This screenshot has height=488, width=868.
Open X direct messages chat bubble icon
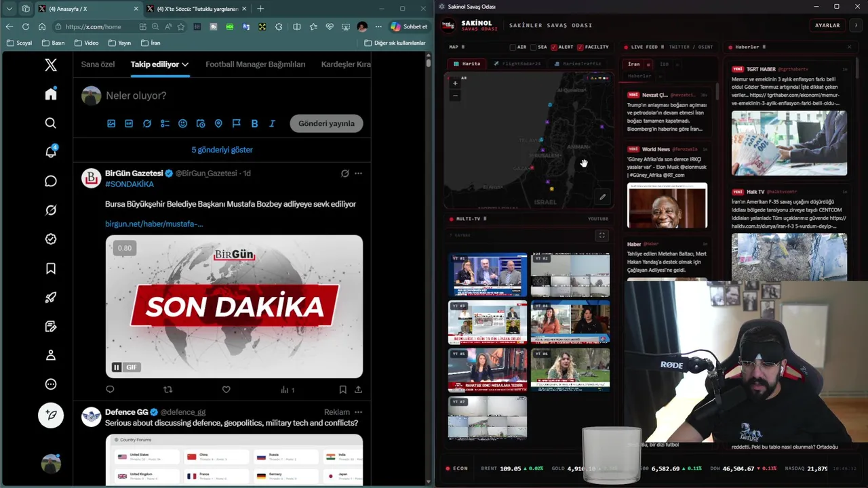(51, 181)
